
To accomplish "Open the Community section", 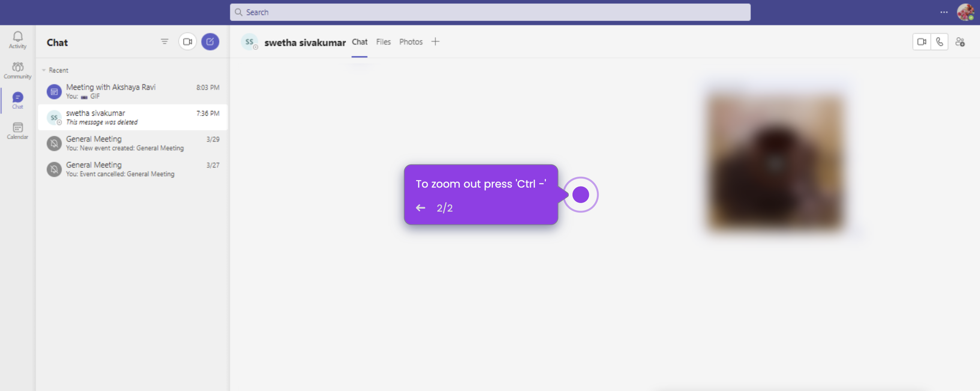I will pos(18,70).
